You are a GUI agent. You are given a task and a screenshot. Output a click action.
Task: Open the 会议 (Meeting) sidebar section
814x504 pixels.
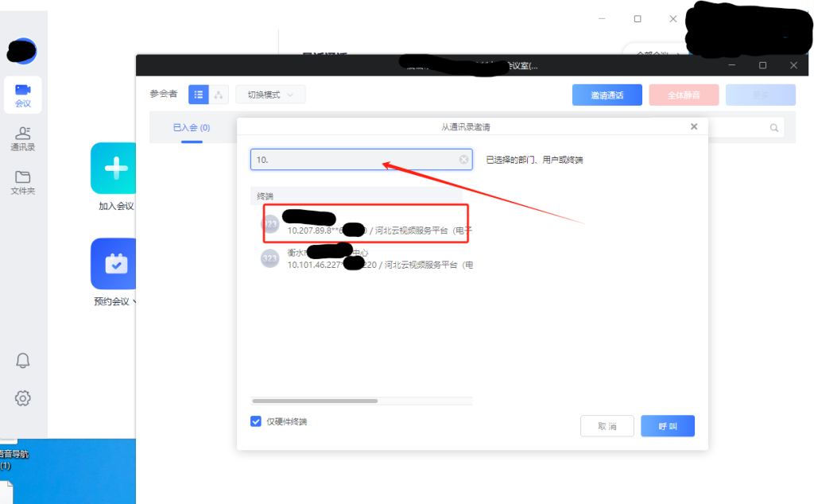(x=22, y=95)
